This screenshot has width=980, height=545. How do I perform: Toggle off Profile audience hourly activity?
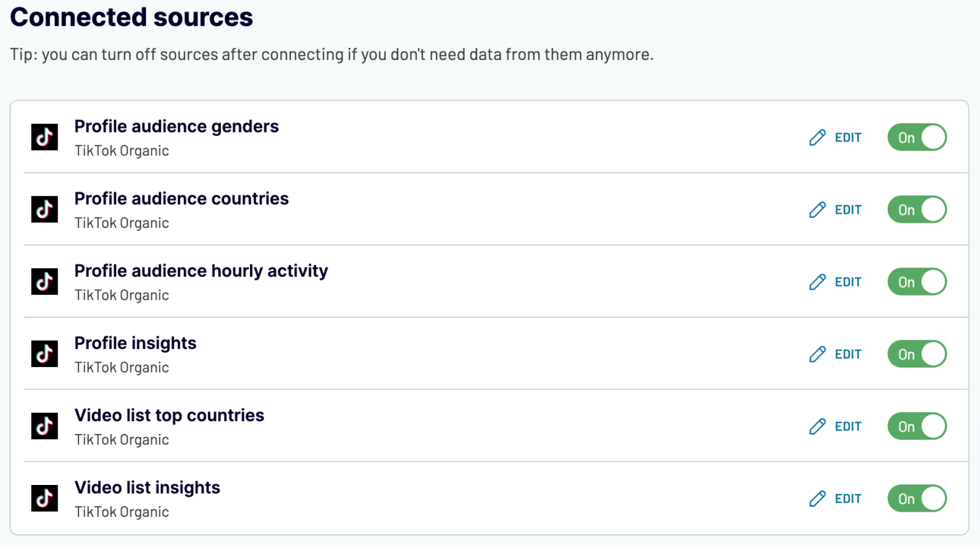click(917, 281)
